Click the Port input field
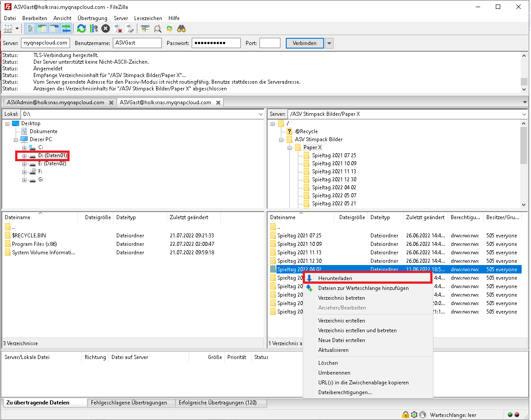531x420 pixels. tap(270, 43)
